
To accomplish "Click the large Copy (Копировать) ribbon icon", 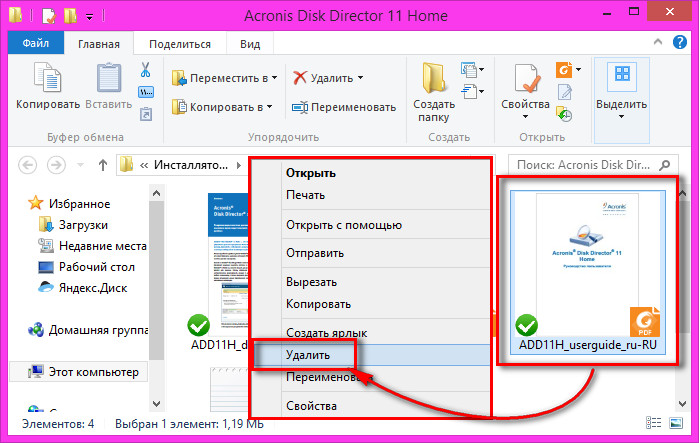I will [48, 78].
